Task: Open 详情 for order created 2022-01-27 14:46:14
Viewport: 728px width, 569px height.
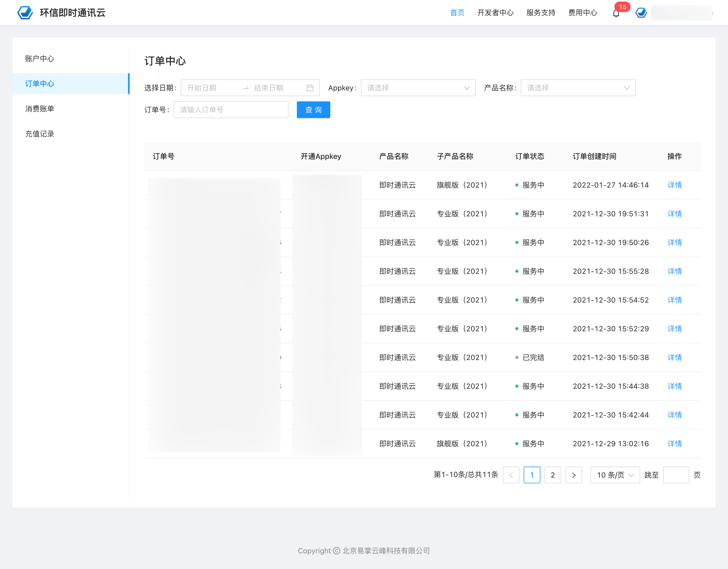Action: pyautogui.click(x=675, y=185)
